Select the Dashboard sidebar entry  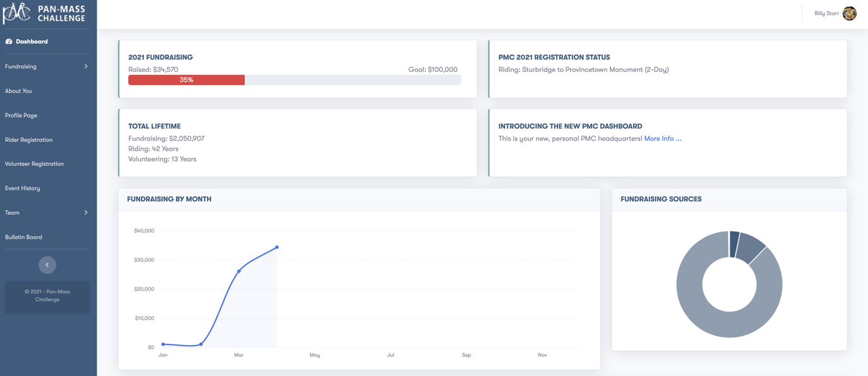32,41
